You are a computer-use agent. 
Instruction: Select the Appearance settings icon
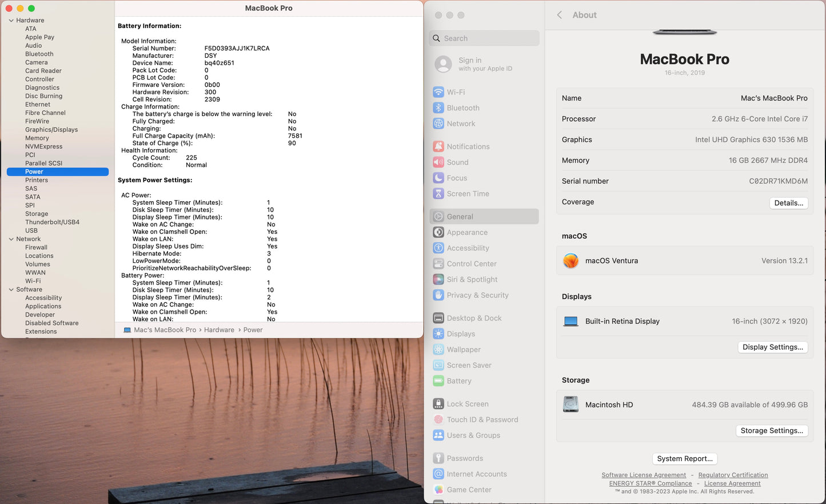(x=438, y=232)
